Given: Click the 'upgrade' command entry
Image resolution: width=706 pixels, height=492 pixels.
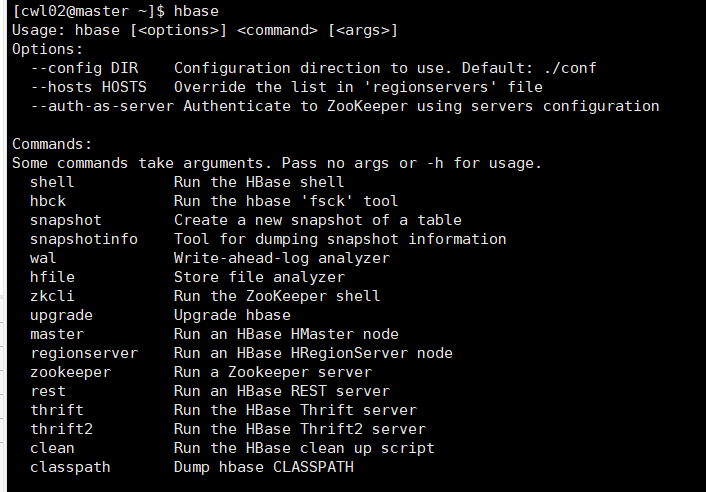Looking at the screenshot, I should [61, 315].
